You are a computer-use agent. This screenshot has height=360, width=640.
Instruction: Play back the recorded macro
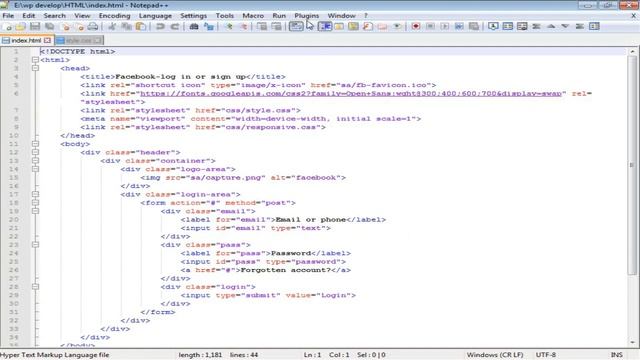(445, 27)
